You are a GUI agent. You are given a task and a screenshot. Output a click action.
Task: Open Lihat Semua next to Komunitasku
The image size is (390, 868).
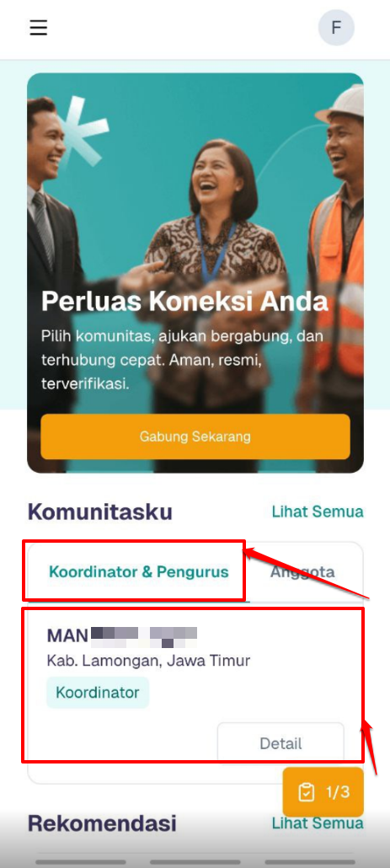coord(318,512)
